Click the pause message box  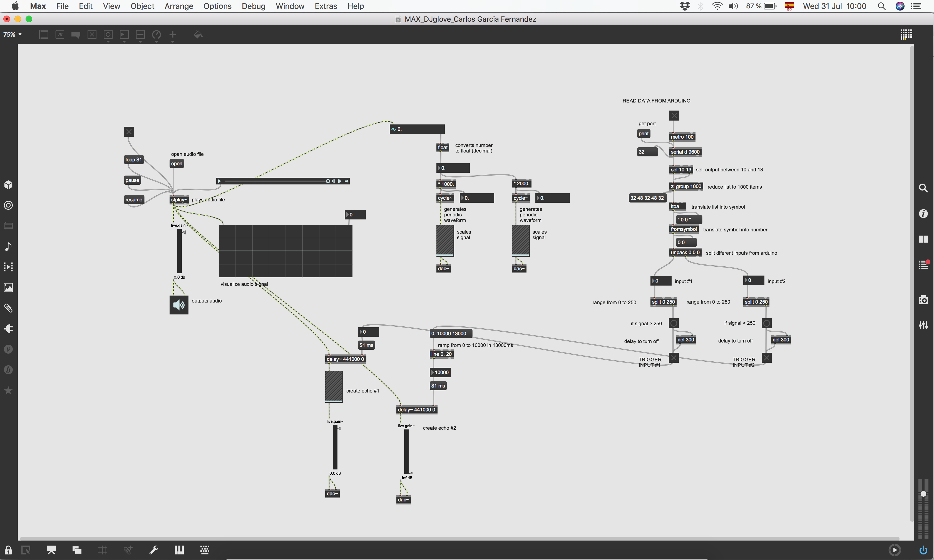point(132,180)
